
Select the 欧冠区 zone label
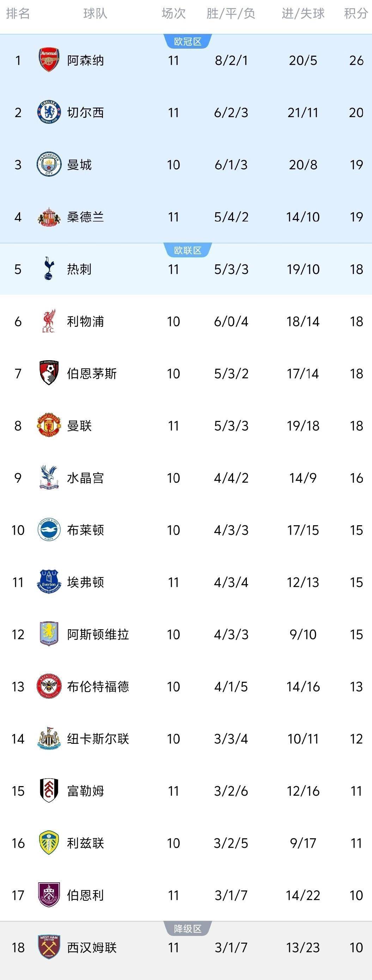[x=188, y=42]
